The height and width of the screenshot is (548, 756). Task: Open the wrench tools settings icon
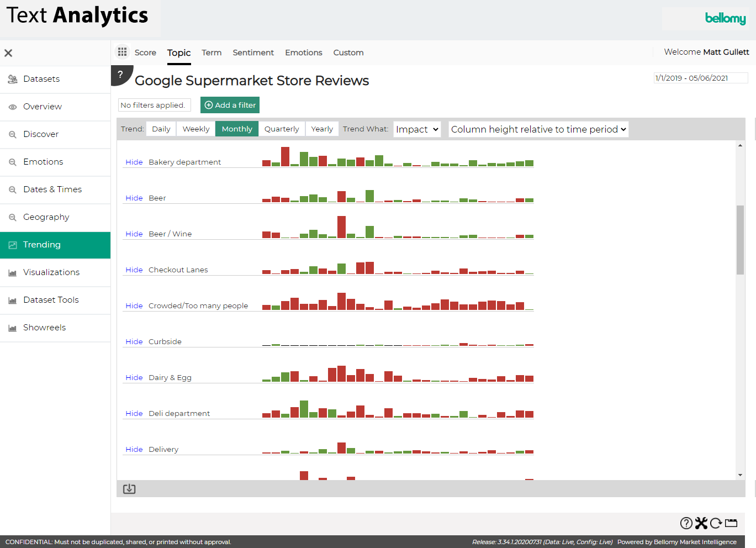pyautogui.click(x=701, y=523)
